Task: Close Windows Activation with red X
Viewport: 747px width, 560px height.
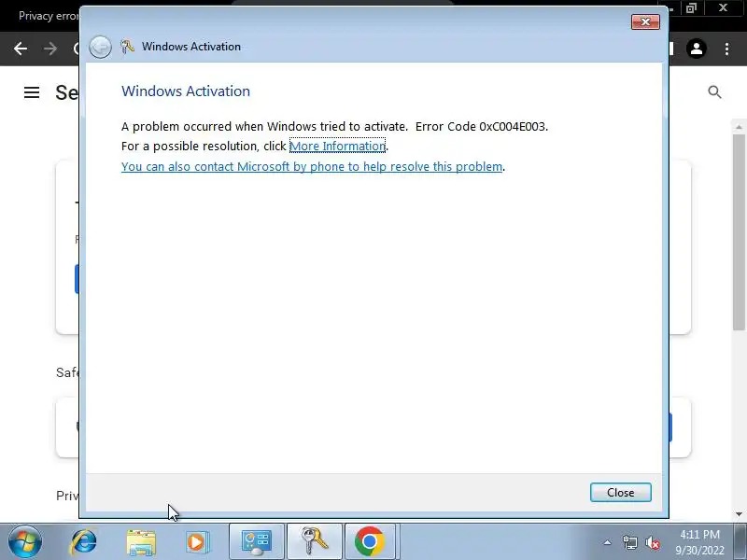Action: tap(645, 21)
